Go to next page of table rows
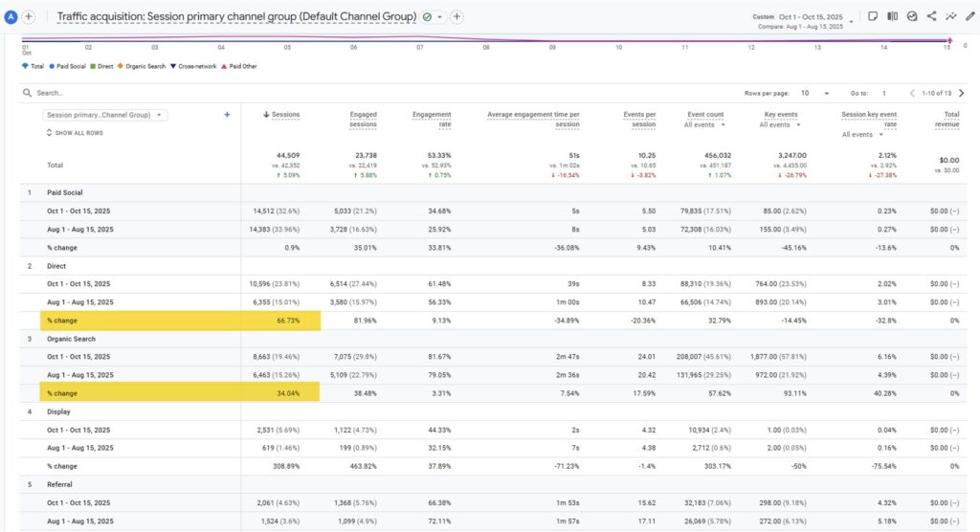The height and width of the screenshot is (532, 980). [961, 93]
